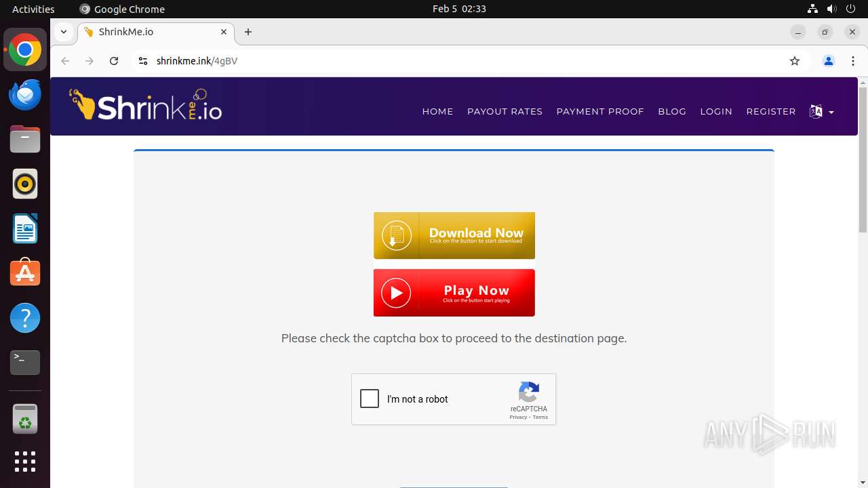Open the power menu icon

click(851, 9)
